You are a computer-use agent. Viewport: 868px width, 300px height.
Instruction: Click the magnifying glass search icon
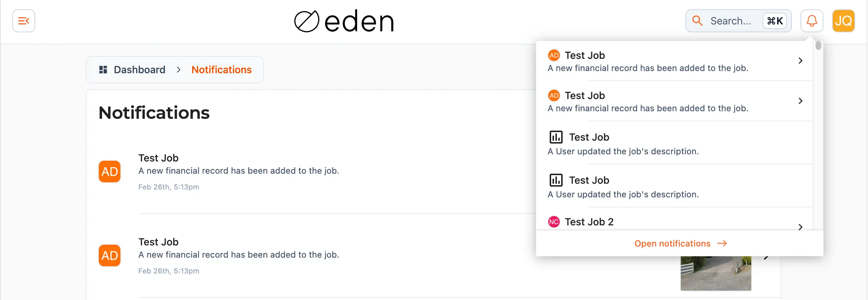click(697, 21)
